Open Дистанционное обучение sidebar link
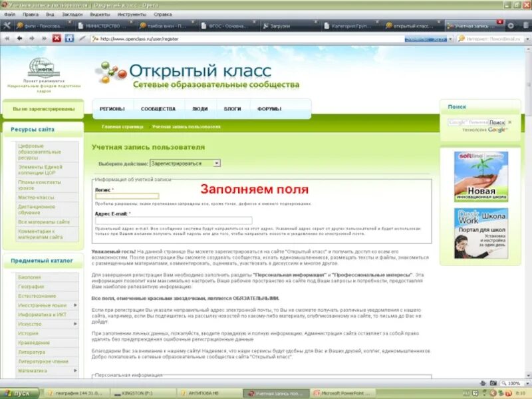Screen dimensions: 532x399 coord(37,209)
